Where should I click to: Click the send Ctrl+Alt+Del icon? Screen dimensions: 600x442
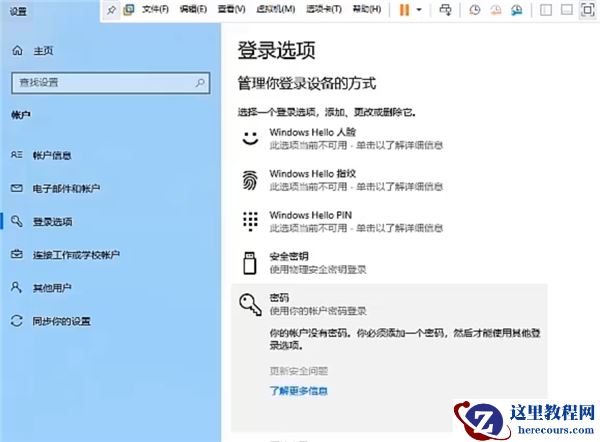(x=445, y=10)
